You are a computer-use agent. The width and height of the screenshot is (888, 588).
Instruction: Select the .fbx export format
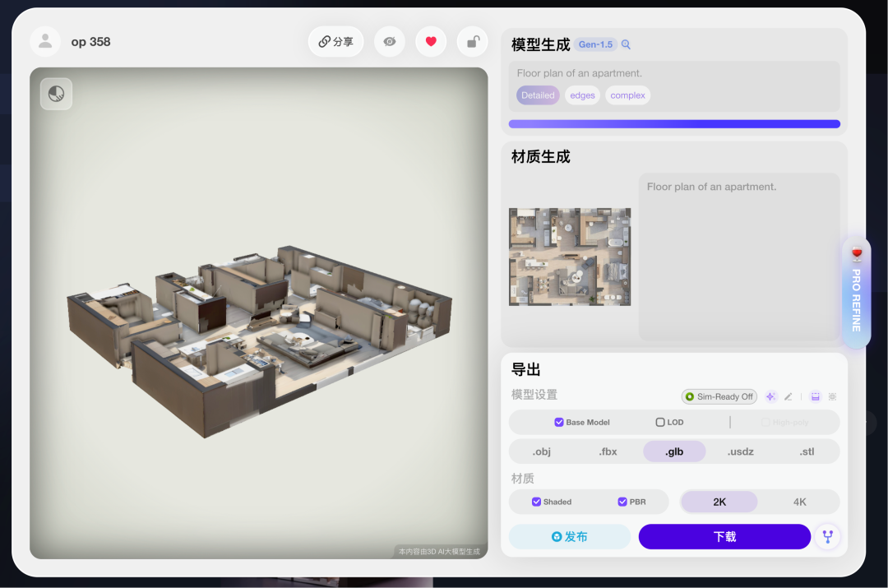(x=608, y=451)
